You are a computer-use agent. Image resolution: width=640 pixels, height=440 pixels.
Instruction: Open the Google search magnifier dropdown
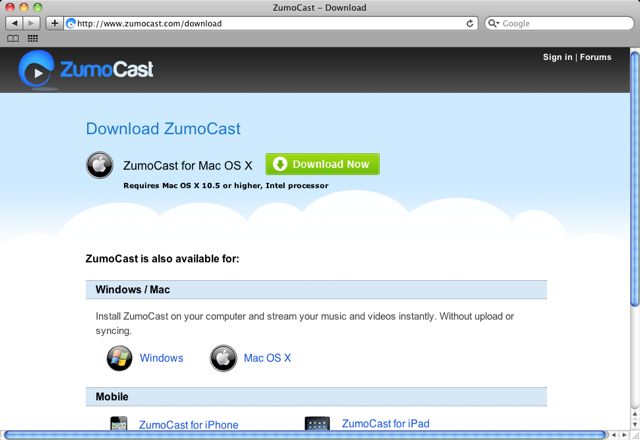pyautogui.click(x=493, y=23)
